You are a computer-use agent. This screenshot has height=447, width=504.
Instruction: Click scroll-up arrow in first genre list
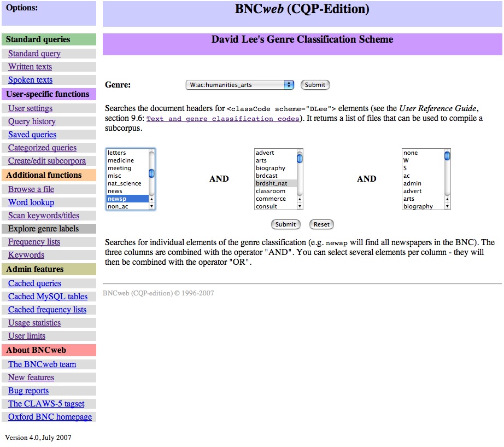[x=152, y=199]
